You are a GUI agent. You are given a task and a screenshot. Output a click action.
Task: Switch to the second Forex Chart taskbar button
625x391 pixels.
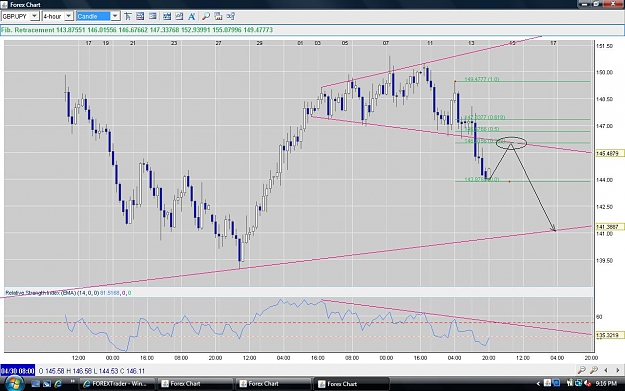coord(273,384)
